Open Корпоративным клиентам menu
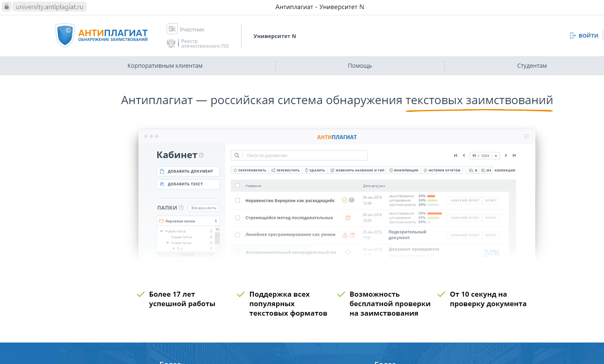604x364 pixels. (x=165, y=66)
